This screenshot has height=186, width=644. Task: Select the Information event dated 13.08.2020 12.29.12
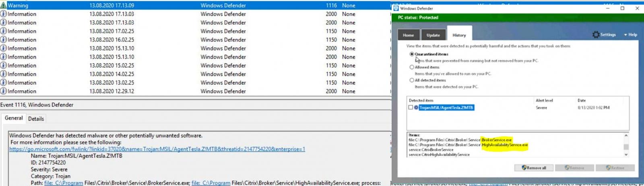tap(195, 91)
